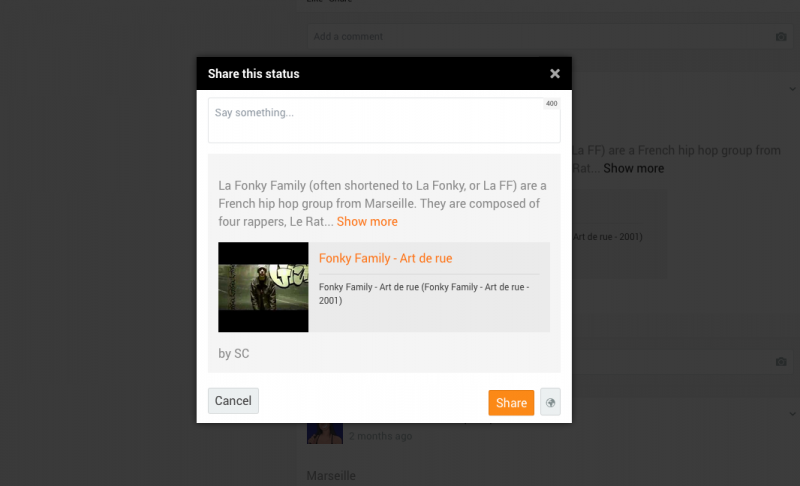
Task: Open the lower post options dropdown arrow
Action: pos(792,412)
